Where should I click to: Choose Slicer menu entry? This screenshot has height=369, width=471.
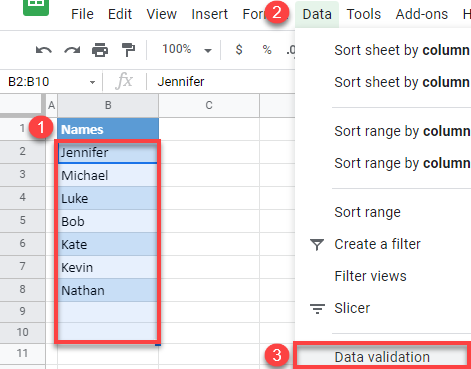coord(352,308)
